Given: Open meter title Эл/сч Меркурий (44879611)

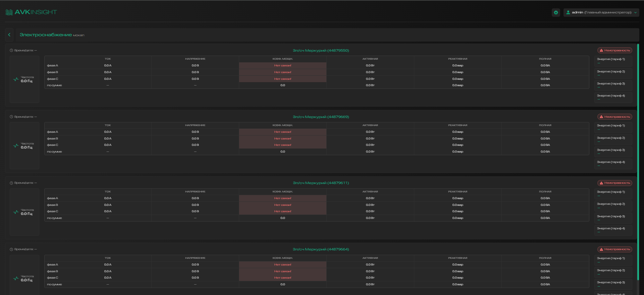Looking at the screenshot, I should pos(321,183).
